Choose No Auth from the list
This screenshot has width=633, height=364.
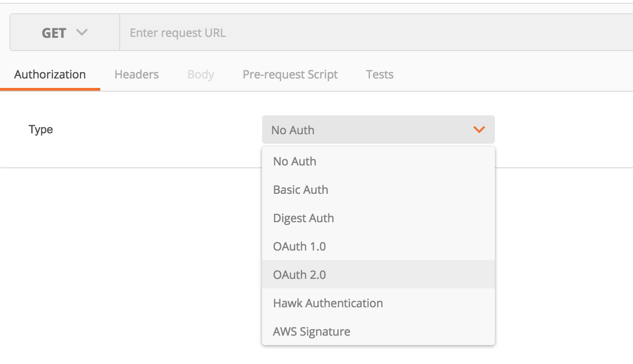295,161
